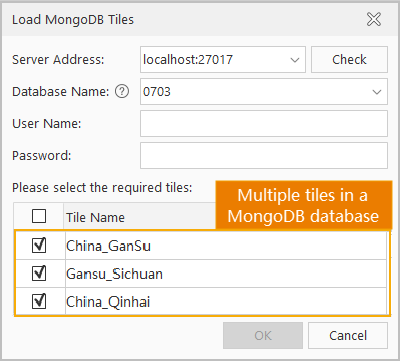
Task: Click the 0703 database name value
Action: coord(157,92)
